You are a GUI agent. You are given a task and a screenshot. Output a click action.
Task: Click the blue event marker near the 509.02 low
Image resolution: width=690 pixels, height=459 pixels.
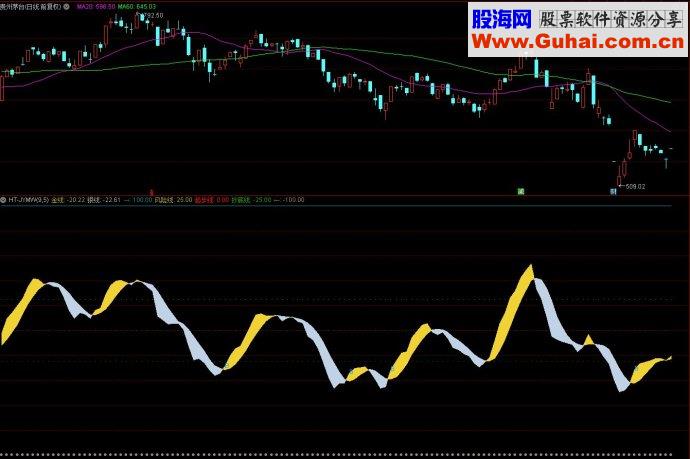coord(613,191)
